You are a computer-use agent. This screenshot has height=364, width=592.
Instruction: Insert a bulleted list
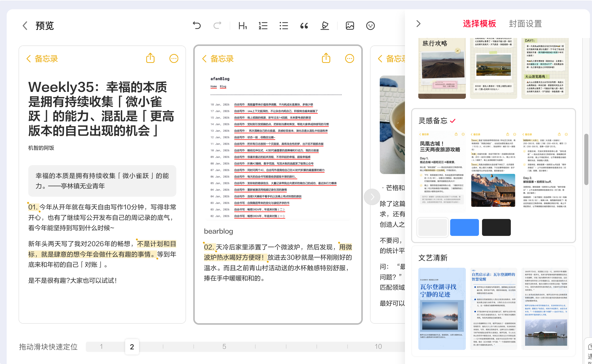284,26
